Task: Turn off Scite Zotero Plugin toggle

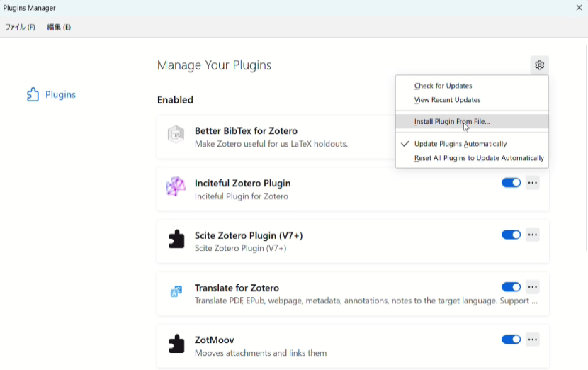Action: [x=511, y=235]
